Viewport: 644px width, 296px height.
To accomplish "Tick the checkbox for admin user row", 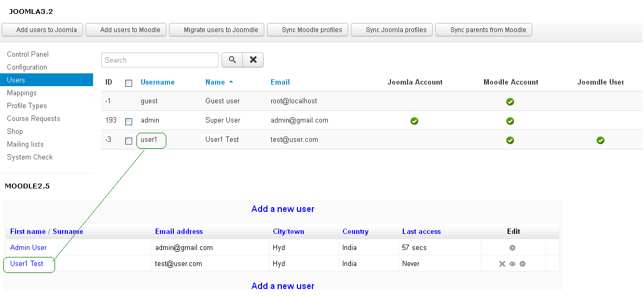I will coord(128,122).
